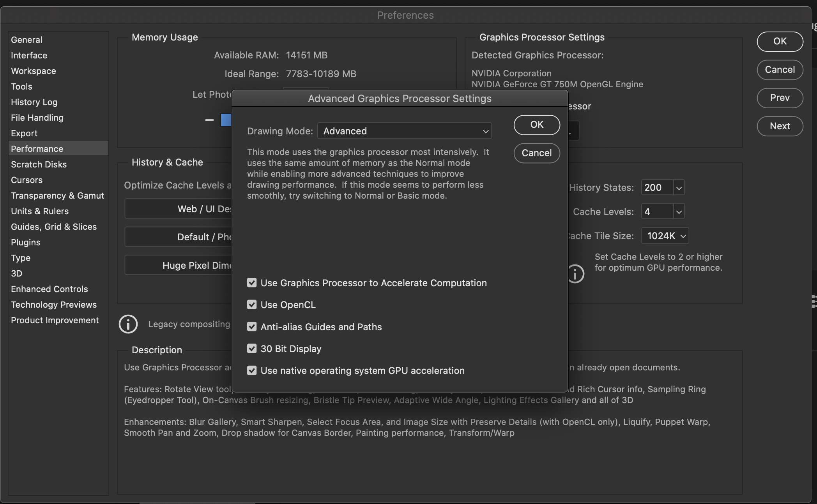The height and width of the screenshot is (504, 817).
Task: Expand the History States dropdown arrow
Action: click(x=679, y=188)
